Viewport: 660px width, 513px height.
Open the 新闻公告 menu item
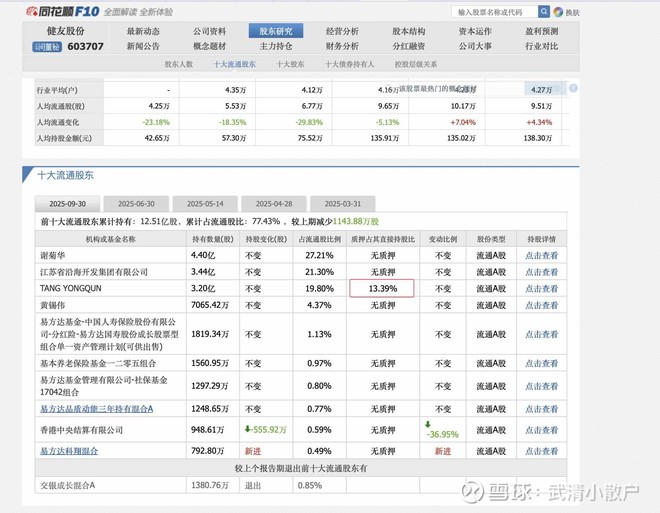coord(143,46)
